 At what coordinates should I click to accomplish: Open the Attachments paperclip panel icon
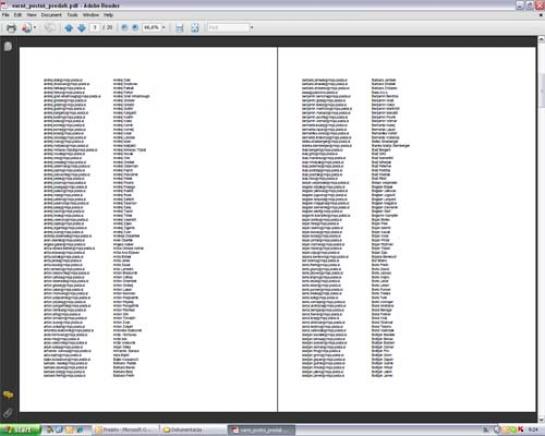8,413
